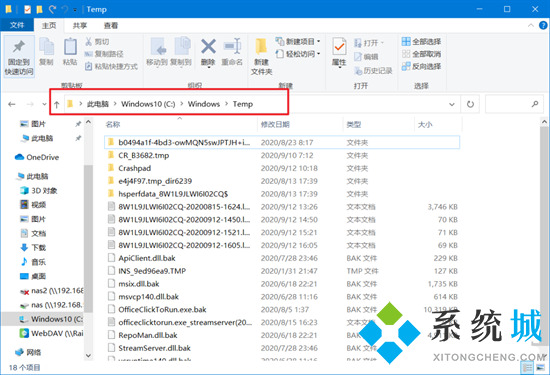Screen dimensions: 550x375
Task: Select 网络 (Network) in navigation pane
Action: coord(28,352)
